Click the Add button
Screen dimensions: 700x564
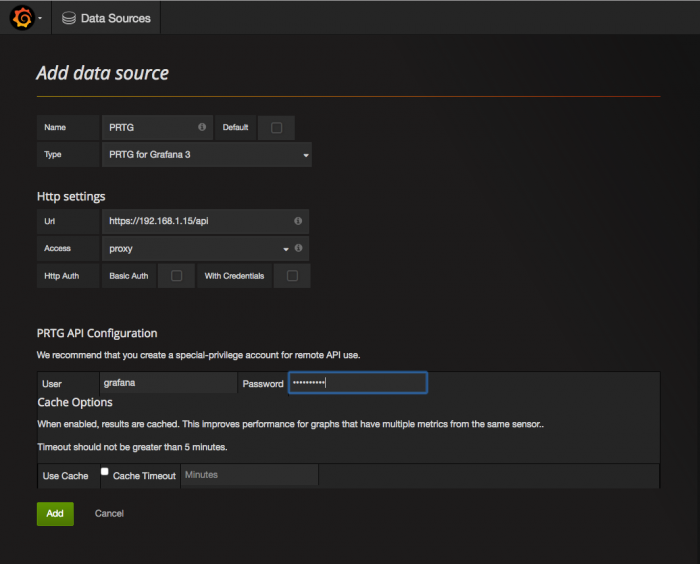click(55, 514)
